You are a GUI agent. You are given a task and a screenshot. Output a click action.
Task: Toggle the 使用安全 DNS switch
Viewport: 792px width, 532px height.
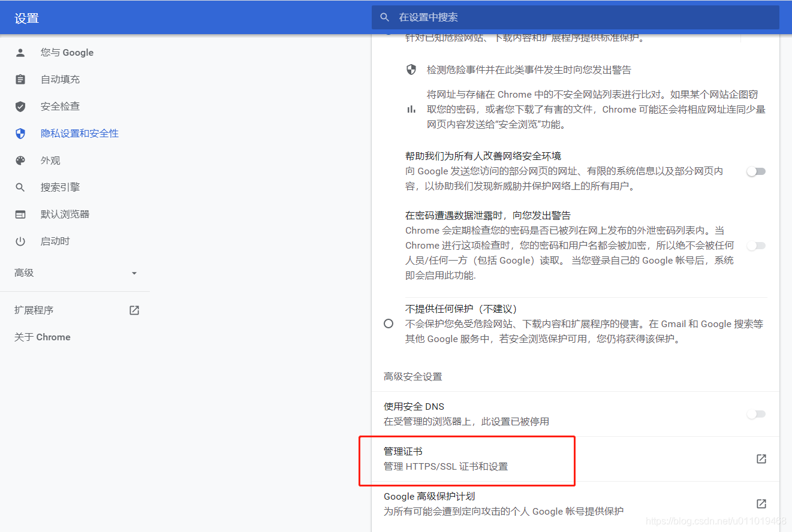click(756, 414)
